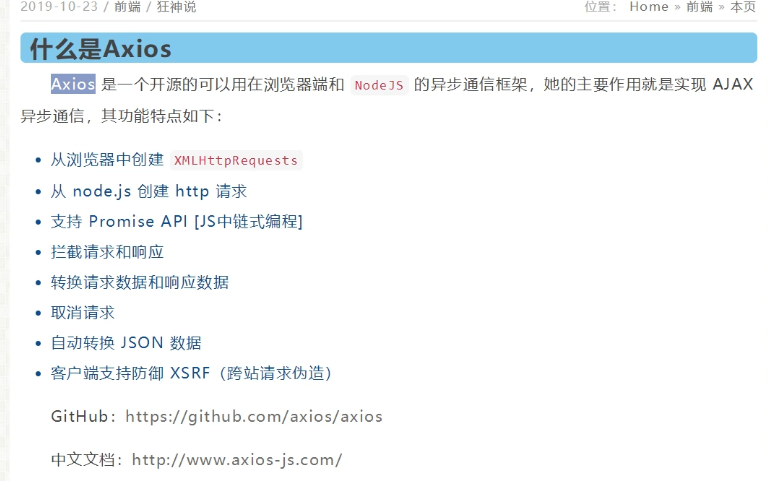Image resolution: width=768 pixels, height=481 pixels.
Task: Click the bullet 拦截请求和响应
Action: [x=107, y=252]
